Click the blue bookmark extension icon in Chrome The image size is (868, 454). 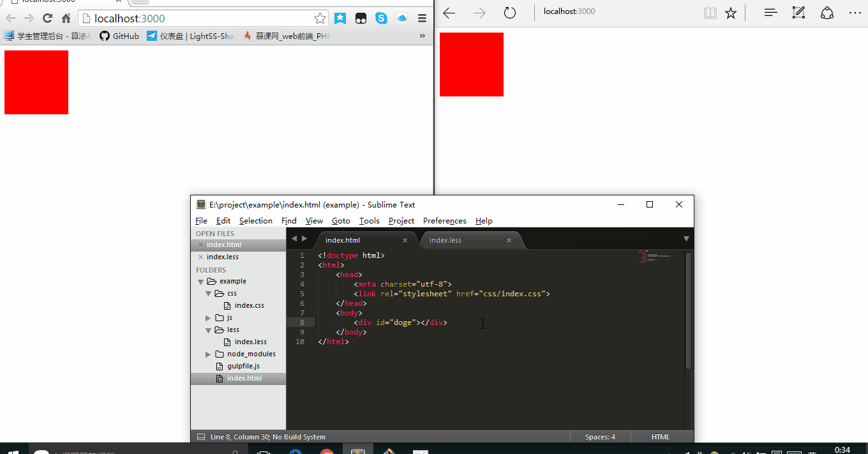pyautogui.click(x=340, y=19)
